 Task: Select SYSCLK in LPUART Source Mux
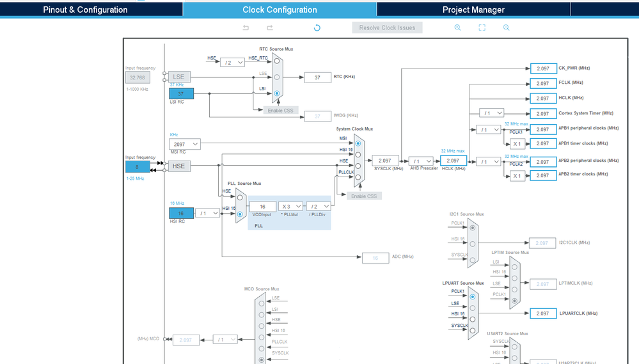pyautogui.click(x=472, y=331)
